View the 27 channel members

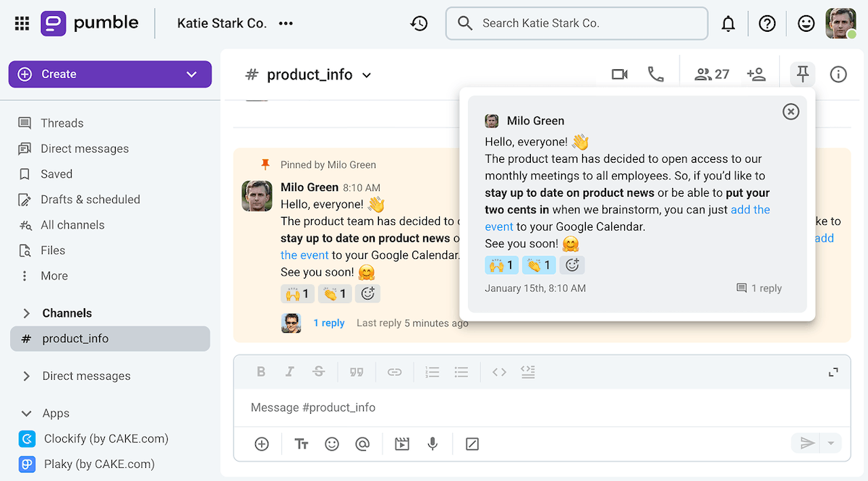[x=710, y=73]
